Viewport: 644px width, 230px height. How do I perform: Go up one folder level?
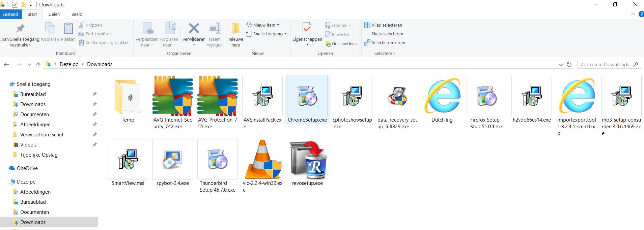(x=38, y=64)
